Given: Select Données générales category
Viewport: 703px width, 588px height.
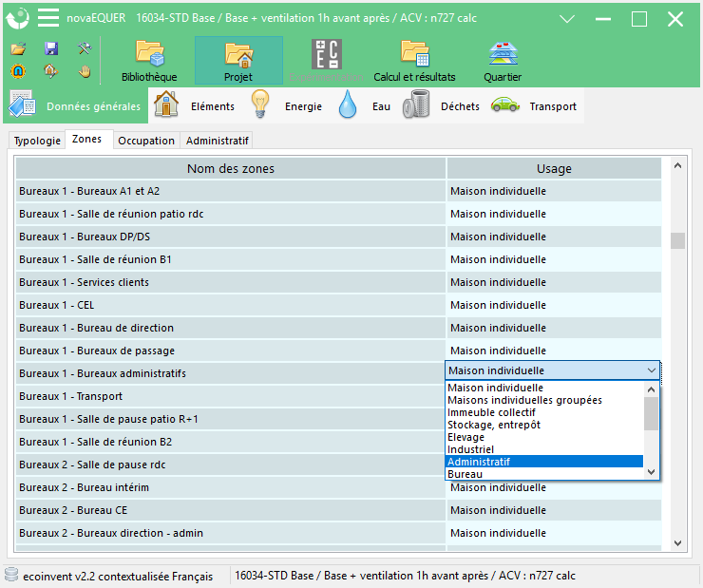Looking at the screenshot, I should point(76,106).
